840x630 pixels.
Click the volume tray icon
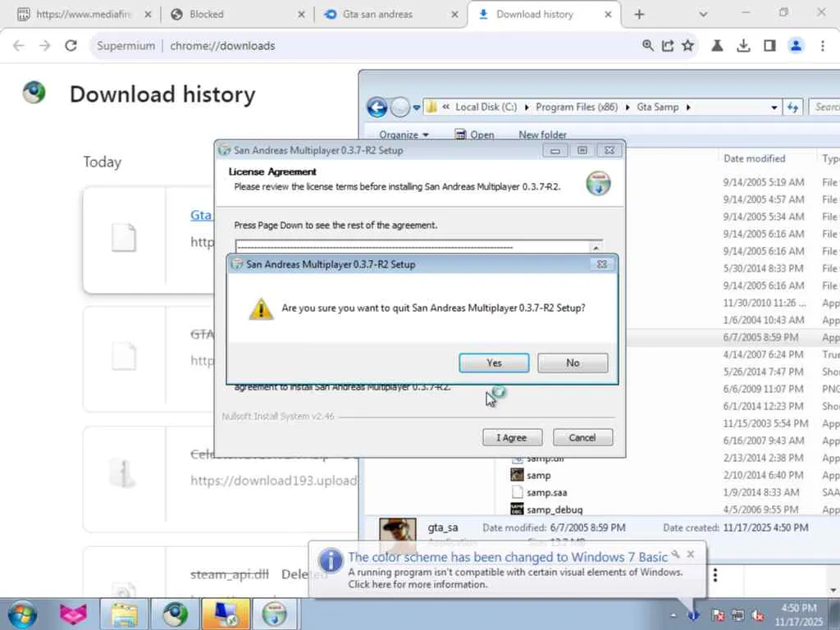757,615
